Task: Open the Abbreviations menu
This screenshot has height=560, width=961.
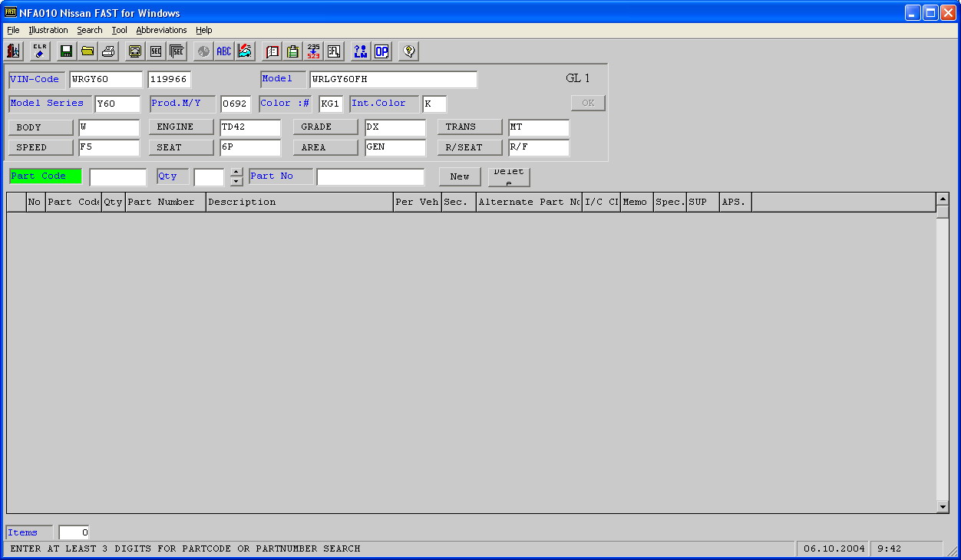Action: coord(161,30)
